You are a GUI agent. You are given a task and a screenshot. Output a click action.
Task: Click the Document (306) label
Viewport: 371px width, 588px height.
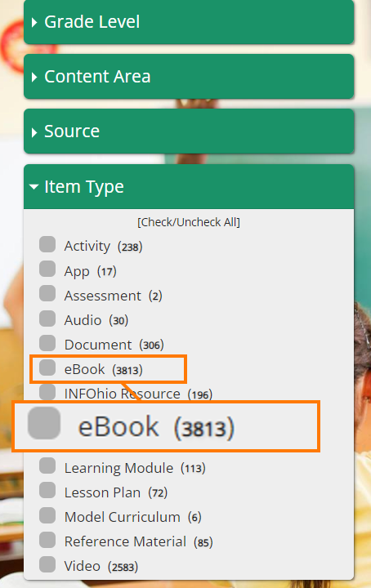click(x=114, y=345)
